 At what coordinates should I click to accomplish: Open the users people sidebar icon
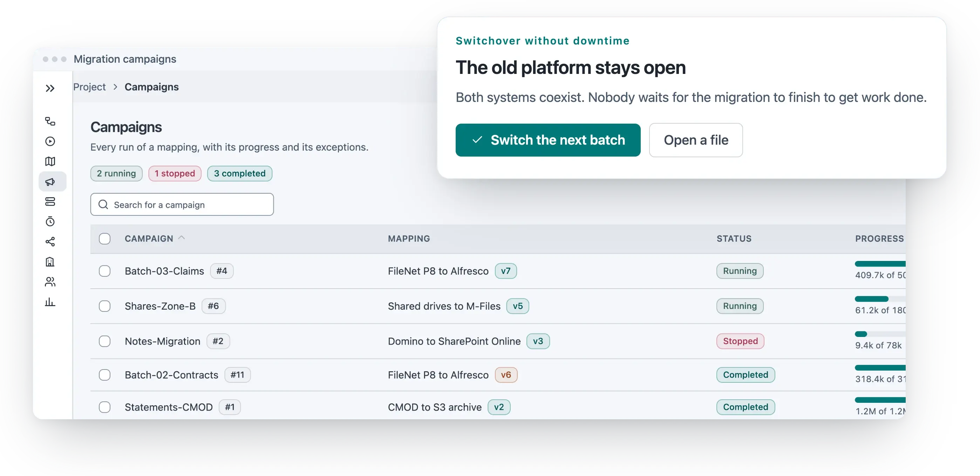(x=50, y=282)
